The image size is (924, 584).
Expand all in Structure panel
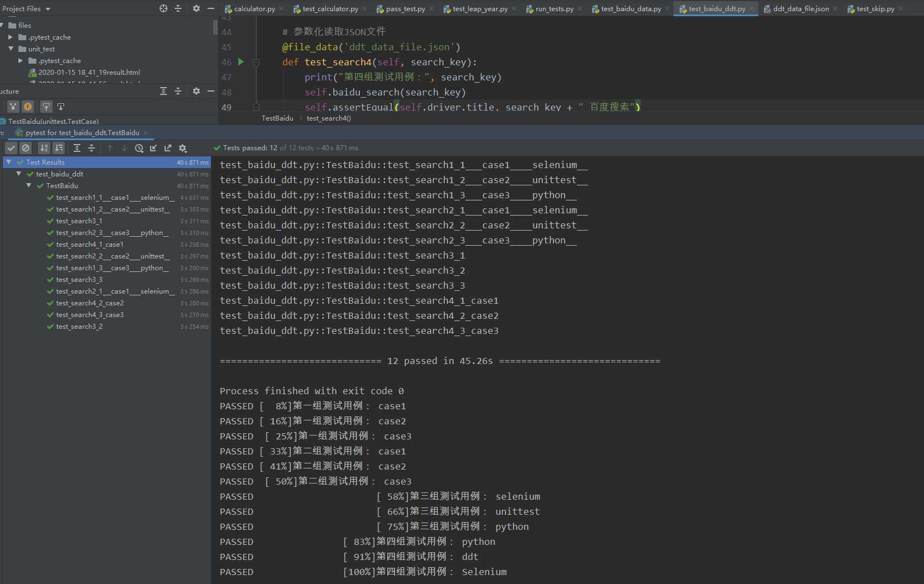click(163, 91)
